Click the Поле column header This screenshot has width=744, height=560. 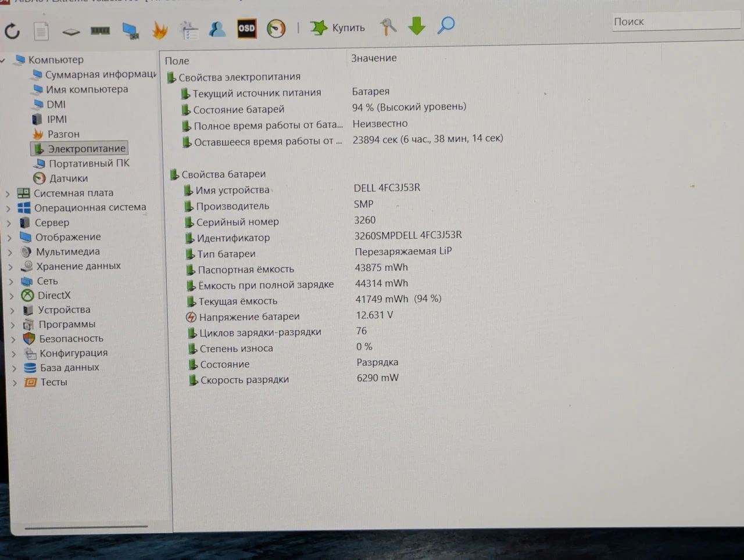tap(177, 61)
